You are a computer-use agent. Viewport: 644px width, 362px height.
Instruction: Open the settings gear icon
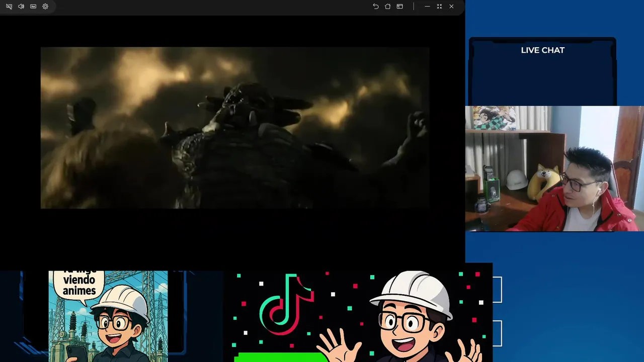tap(45, 7)
